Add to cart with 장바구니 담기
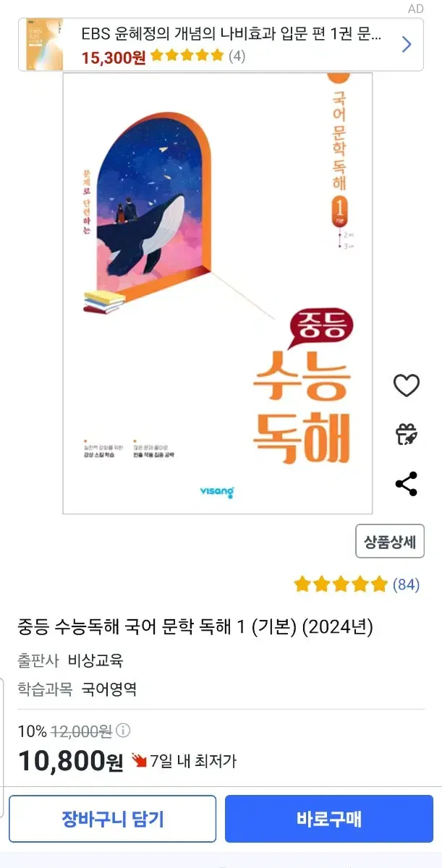Viewport: 442px width, 868px height. coord(113,819)
